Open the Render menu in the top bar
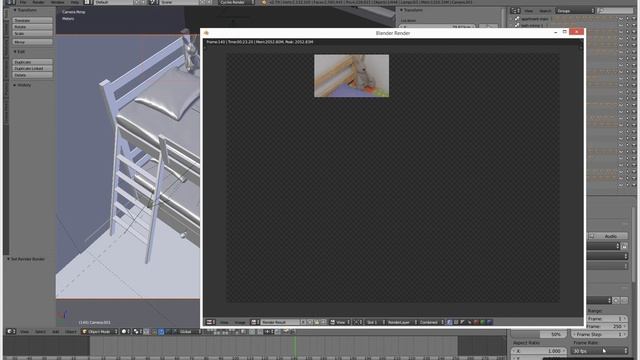The height and width of the screenshot is (360, 640). click(38, 2)
